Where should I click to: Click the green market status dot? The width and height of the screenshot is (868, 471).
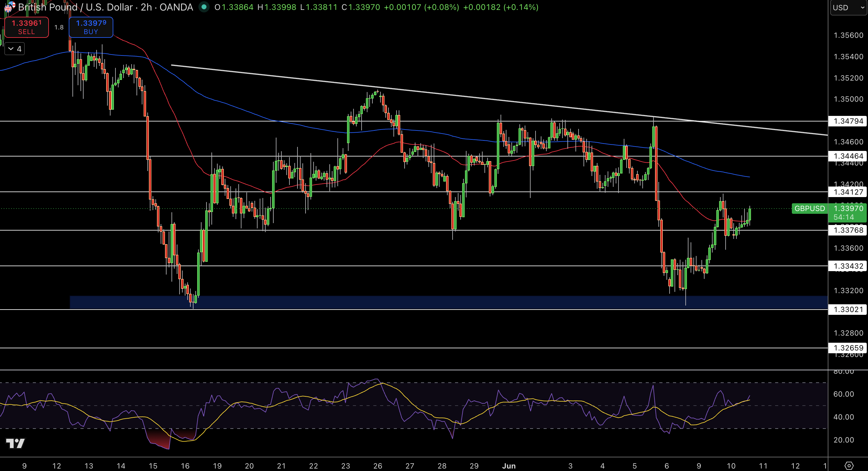point(203,7)
